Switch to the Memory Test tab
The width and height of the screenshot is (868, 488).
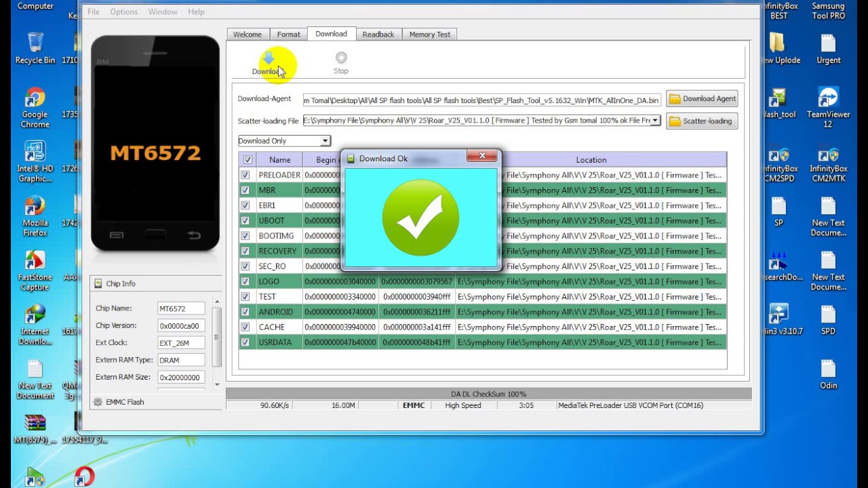click(x=429, y=35)
